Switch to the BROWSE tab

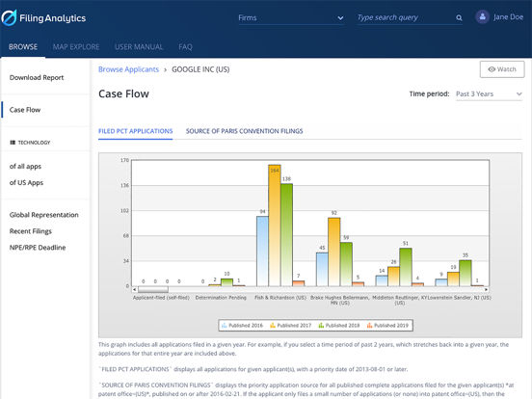pos(23,47)
